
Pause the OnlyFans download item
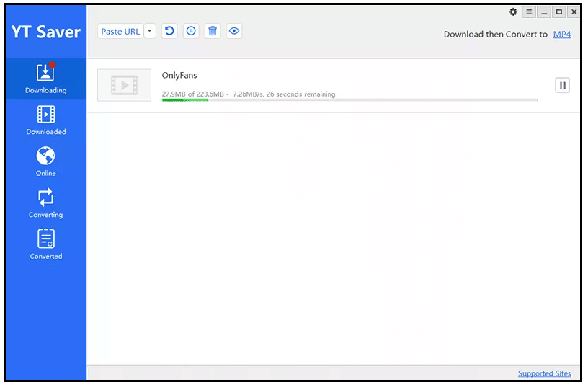pyautogui.click(x=562, y=85)
